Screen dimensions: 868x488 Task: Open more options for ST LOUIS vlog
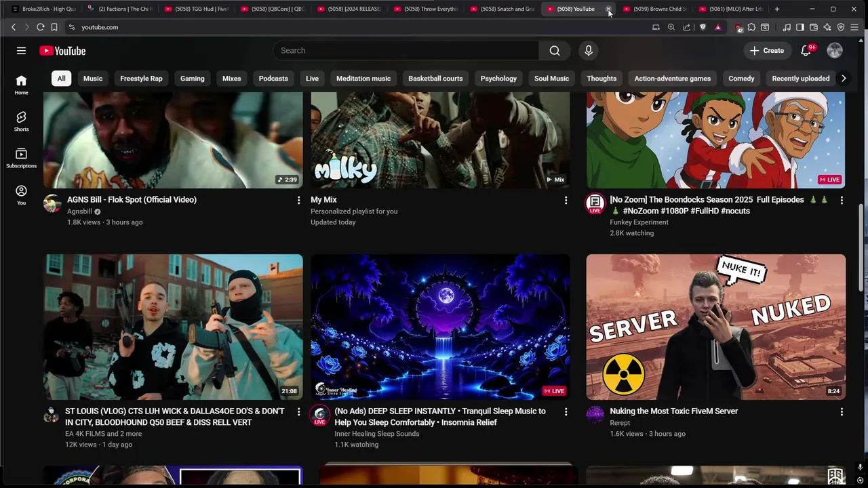tap(298, 411)
